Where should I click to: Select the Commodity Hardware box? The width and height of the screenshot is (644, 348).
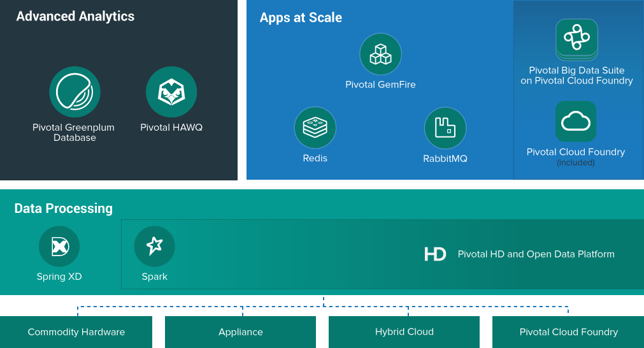pyautogui.click(x=76, y=332)
